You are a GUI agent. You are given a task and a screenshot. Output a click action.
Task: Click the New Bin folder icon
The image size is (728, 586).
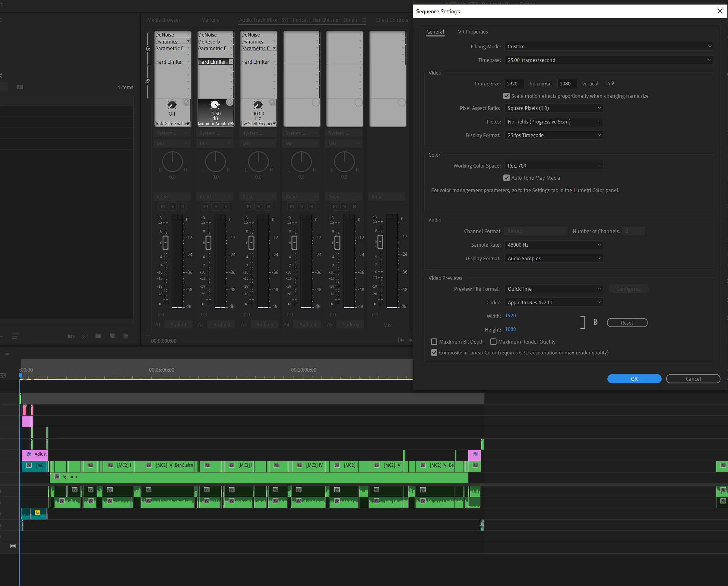[x=98, y=336]
